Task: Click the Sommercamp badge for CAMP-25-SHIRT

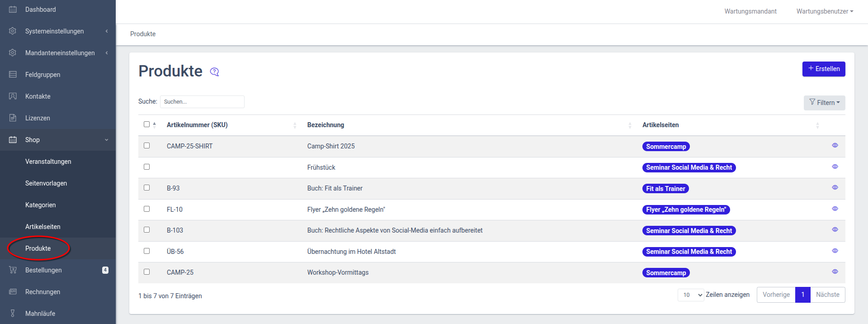Action: coord(665,147)
